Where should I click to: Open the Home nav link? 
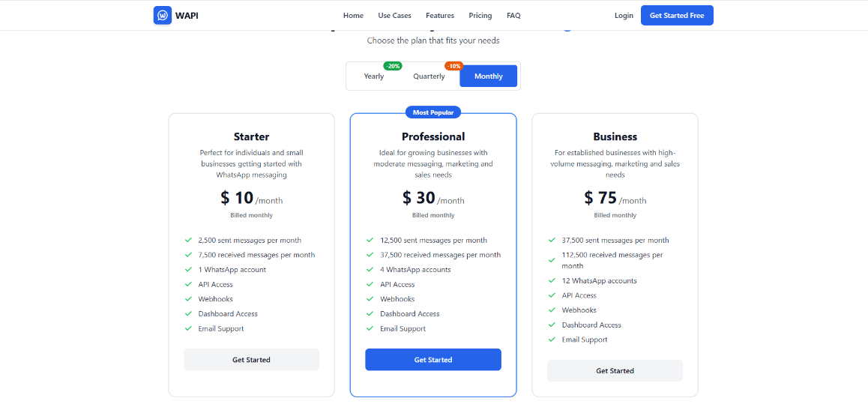click(353, 16)
